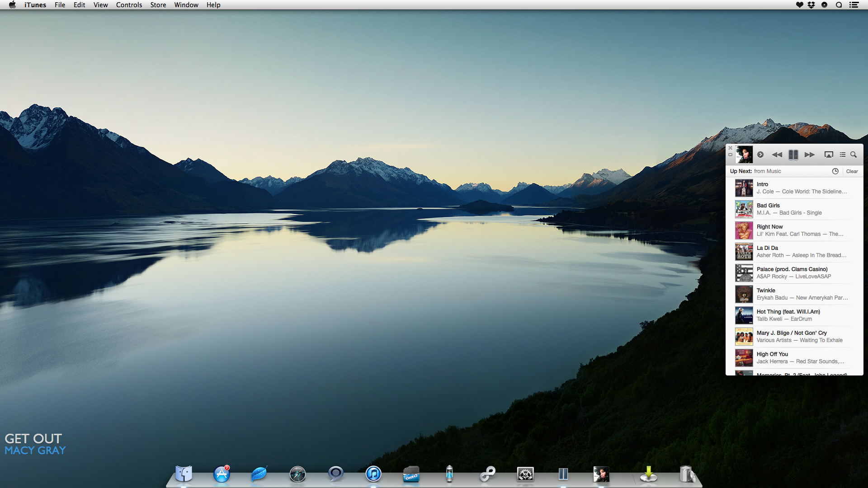Select 'Bad Girls' by M.I.A. in Up Next
The image size is (868, 488).
[x=794, y=209]
